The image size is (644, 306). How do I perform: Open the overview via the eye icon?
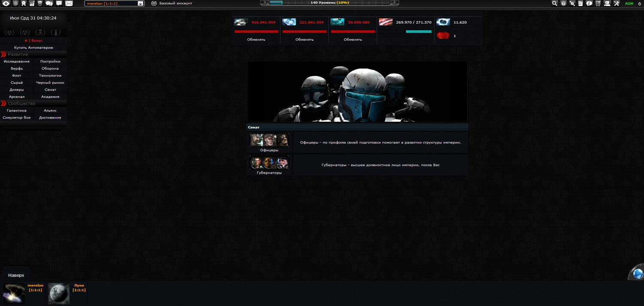[x=6, y=3]
